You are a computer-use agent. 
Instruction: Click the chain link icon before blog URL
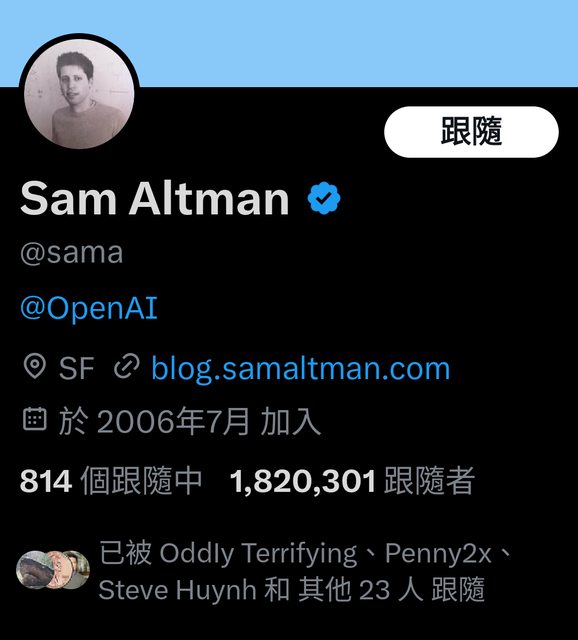[127, 366]
